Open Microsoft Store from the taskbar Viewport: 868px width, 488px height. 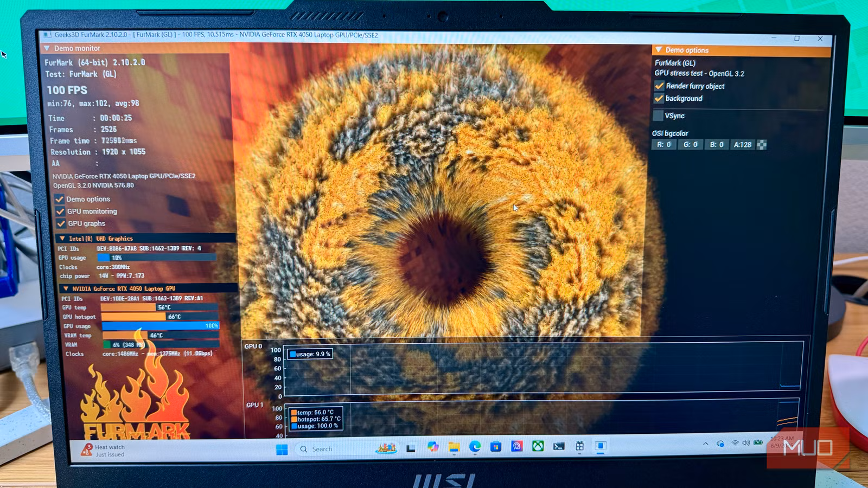tap(496, 446)
